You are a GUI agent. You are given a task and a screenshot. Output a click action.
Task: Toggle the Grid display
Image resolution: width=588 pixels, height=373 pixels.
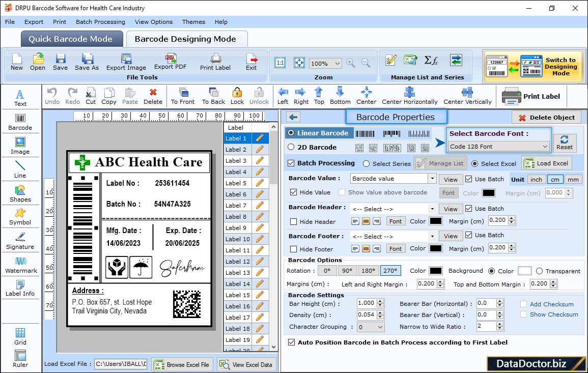click(20, 336)
